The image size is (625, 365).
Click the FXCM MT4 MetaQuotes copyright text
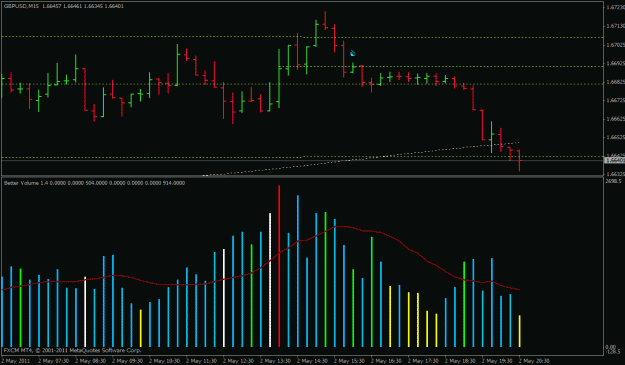coord(73,351)
